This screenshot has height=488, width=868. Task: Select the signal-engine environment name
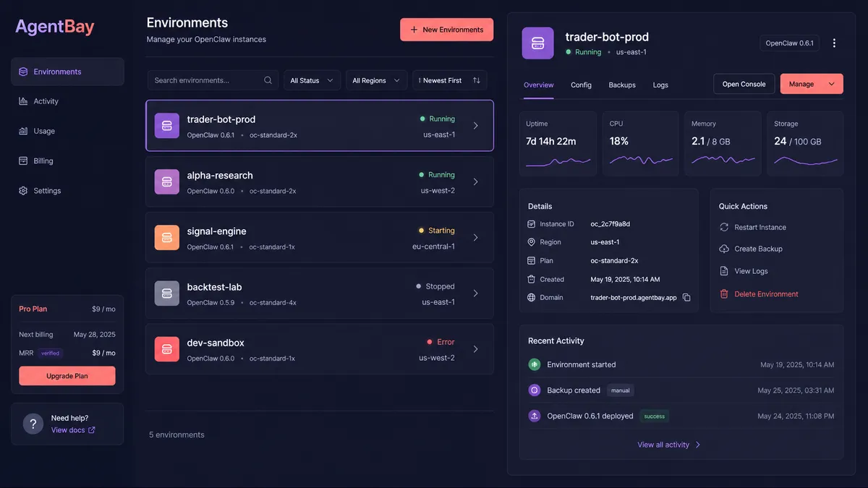pyautogui.click(x=216, y=231)
